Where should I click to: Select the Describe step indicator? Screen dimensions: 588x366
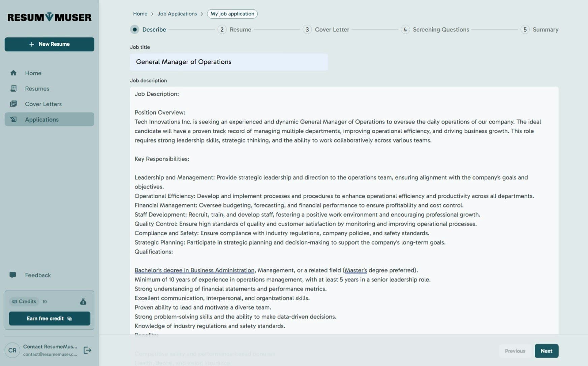coord(135,30)
